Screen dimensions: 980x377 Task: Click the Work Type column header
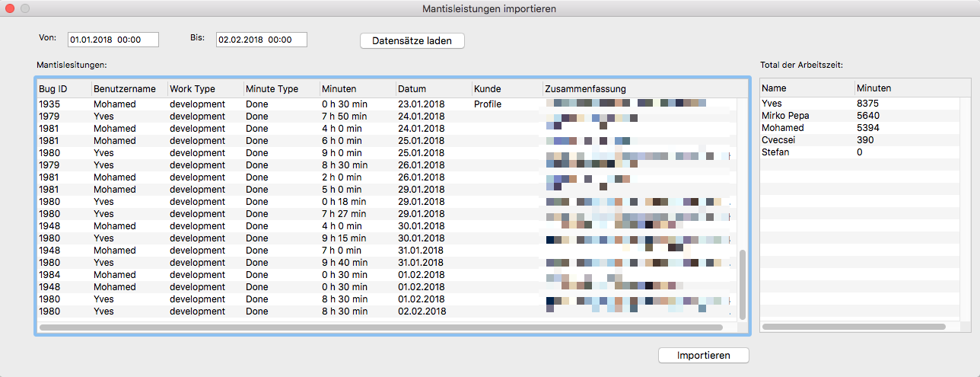pyautogui.click(x=205, y=89)
